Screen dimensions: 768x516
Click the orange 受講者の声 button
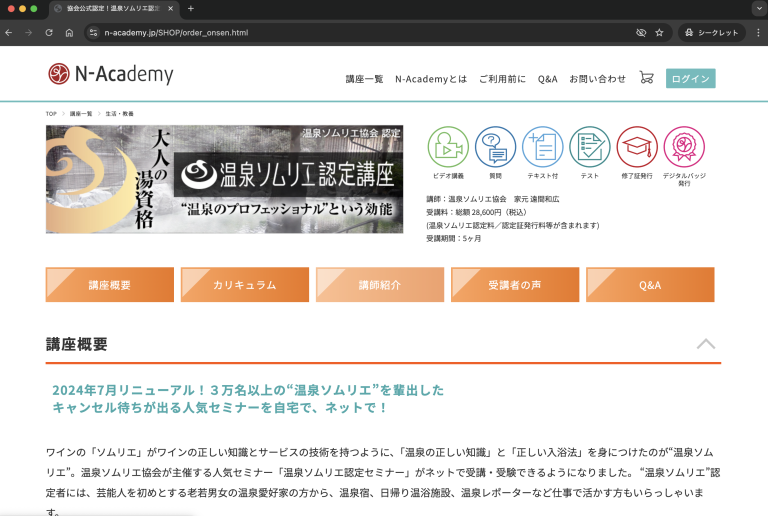515,284
